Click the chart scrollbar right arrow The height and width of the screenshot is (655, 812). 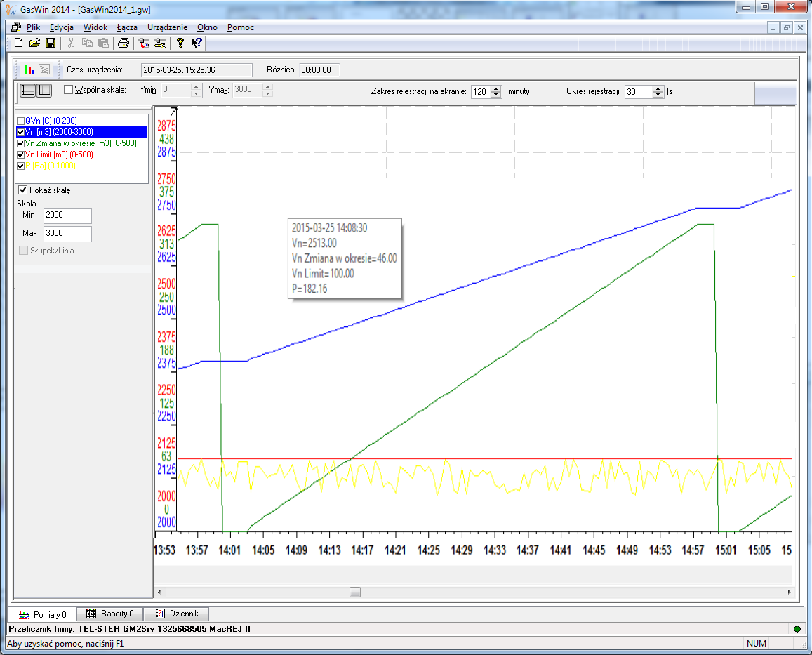tap(789, 592)
